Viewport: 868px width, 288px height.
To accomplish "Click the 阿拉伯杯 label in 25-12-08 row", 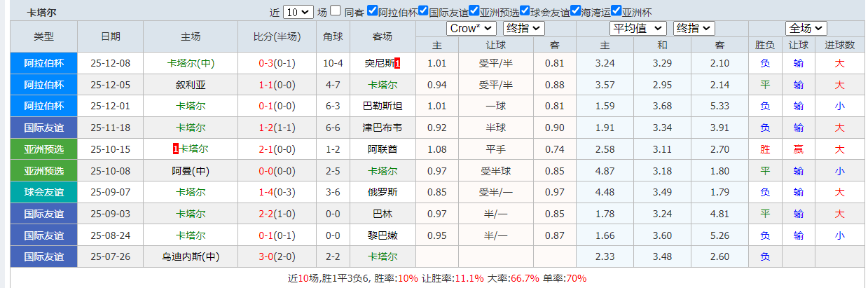I will coord(43,63).
